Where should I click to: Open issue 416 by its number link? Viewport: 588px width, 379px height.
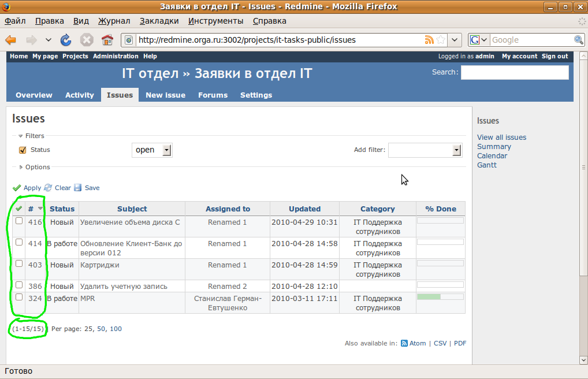click(35, 222)
